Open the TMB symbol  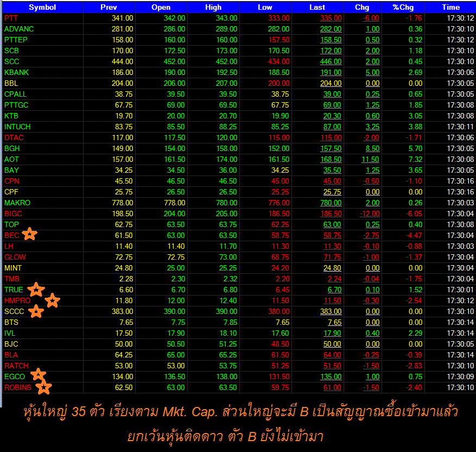[x=12, y=279]
